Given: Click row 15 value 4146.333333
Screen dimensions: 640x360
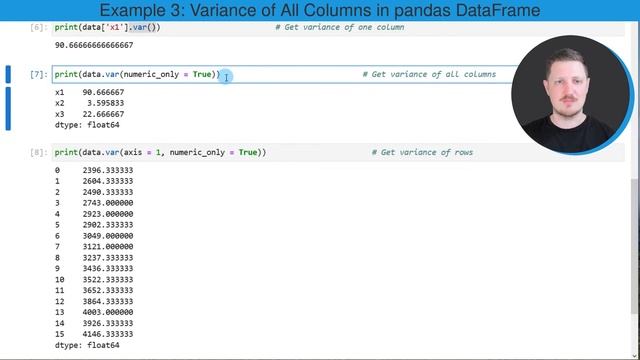Looking at the screenshot, I should pyautogui.click(x=108, y=334).
